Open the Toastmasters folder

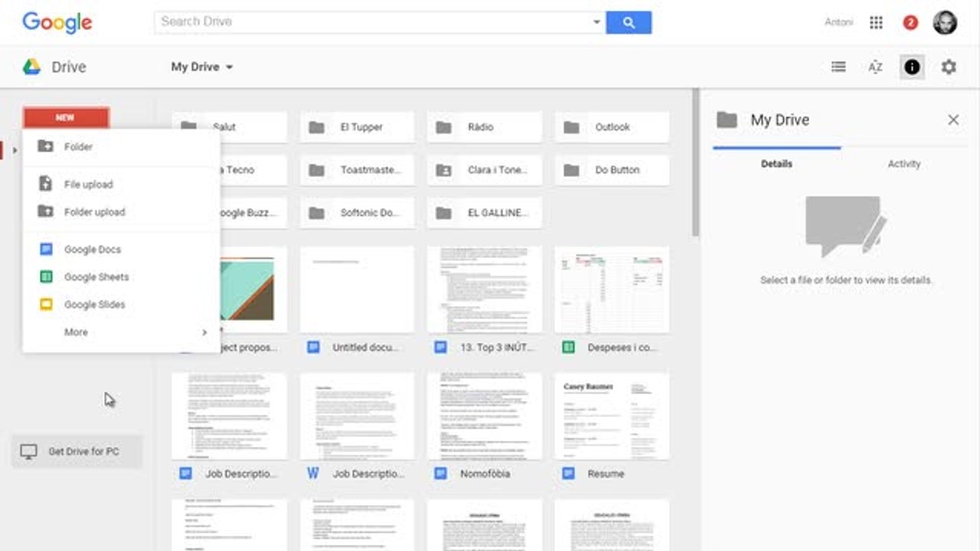tap(357, 170)
